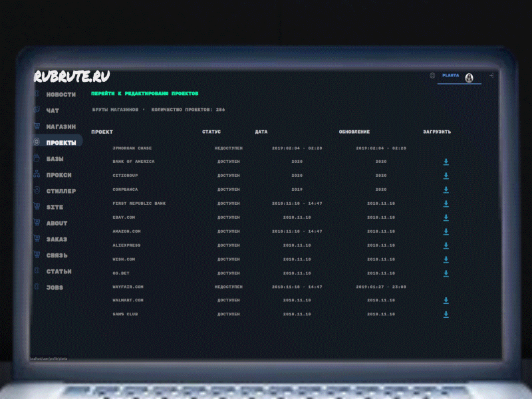This screenshot has height=399, width=532.
Task: Download the Corpbanca project
Action: [x=446, y=190]
